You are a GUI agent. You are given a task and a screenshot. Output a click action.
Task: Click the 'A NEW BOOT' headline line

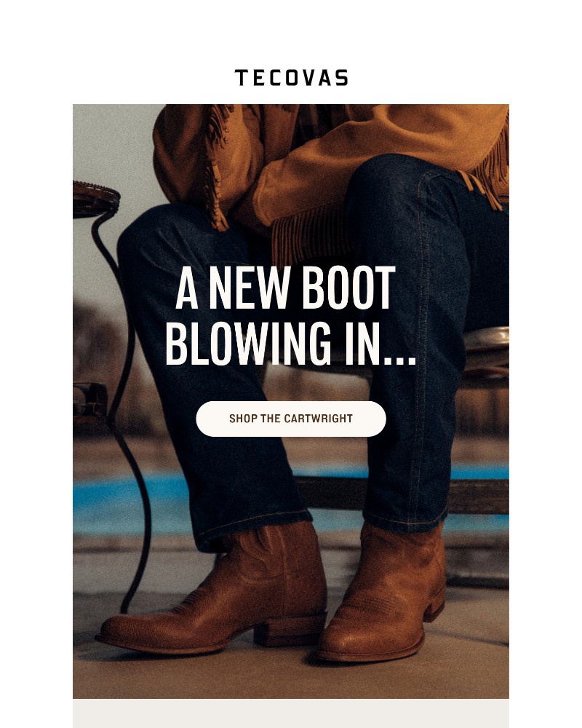coord(285,288)
